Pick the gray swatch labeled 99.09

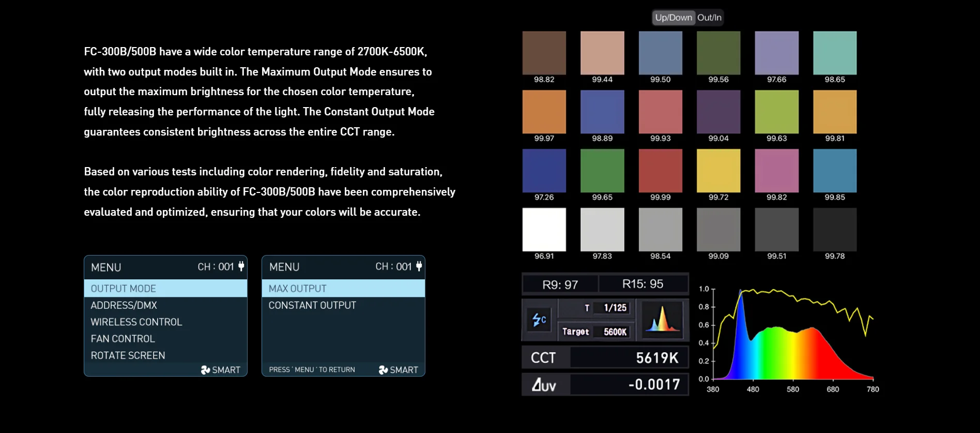coord(718,230)
